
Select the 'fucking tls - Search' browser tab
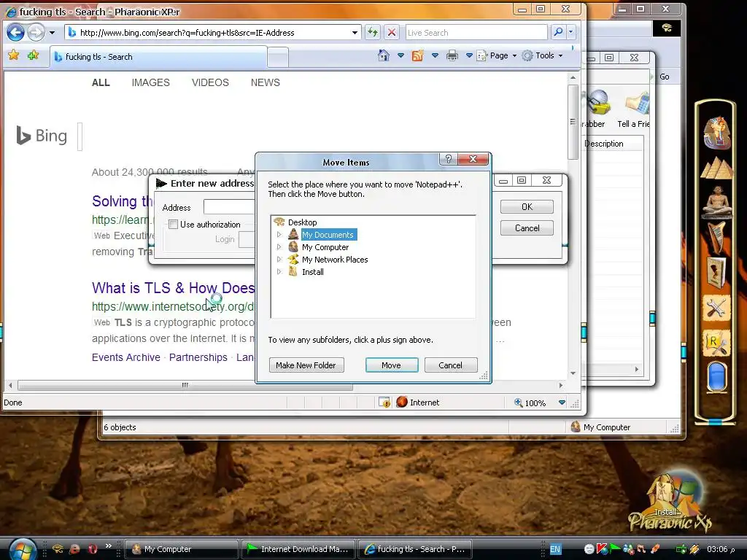[x=158, y=57]
